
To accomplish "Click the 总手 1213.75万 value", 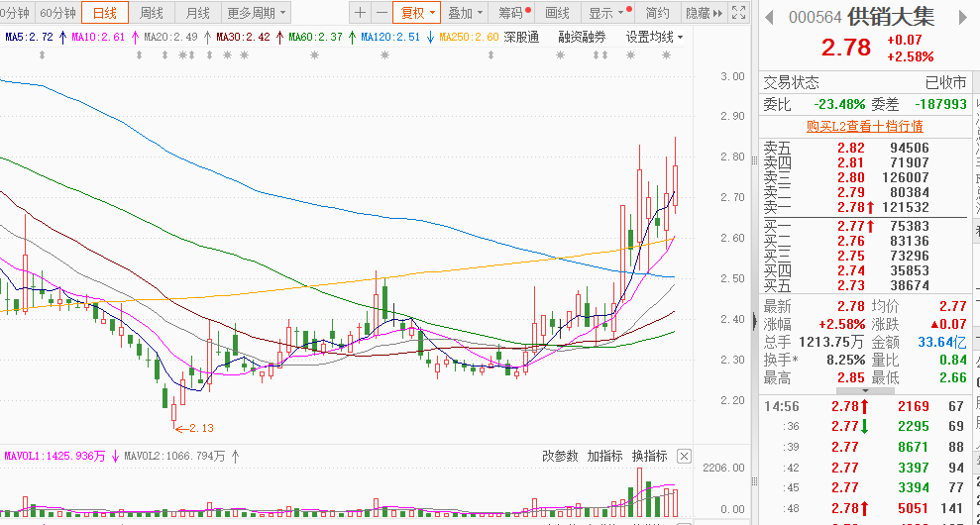I will coord(830,342).
